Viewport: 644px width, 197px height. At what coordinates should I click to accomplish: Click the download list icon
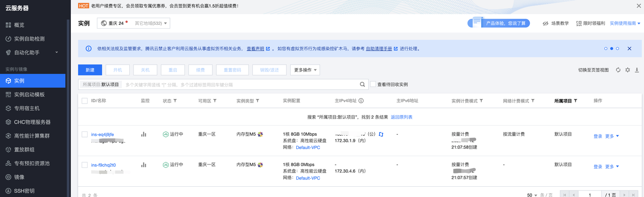[637, 70]
